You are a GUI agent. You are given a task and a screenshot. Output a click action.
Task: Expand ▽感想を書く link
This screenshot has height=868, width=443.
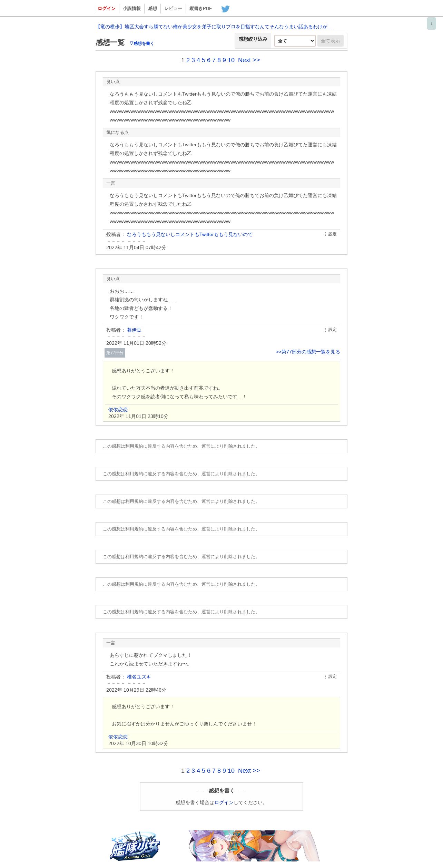(x=141, y=43)
